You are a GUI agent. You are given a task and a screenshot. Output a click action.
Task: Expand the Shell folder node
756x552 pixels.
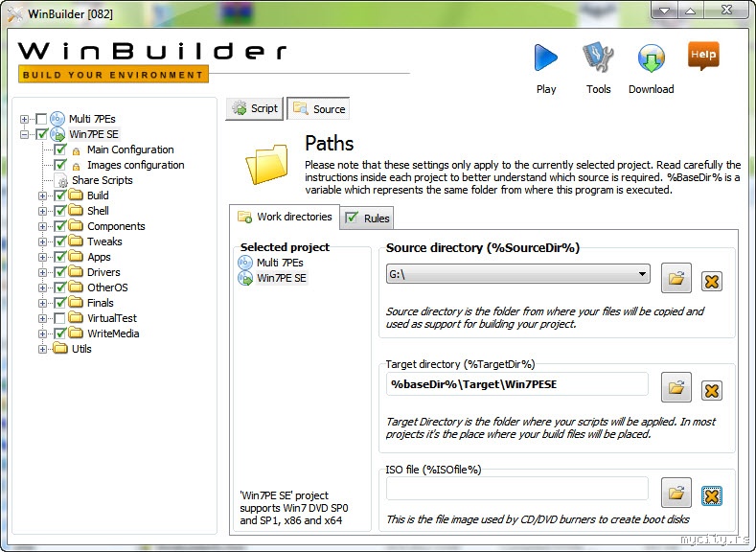tap(42, 211)
